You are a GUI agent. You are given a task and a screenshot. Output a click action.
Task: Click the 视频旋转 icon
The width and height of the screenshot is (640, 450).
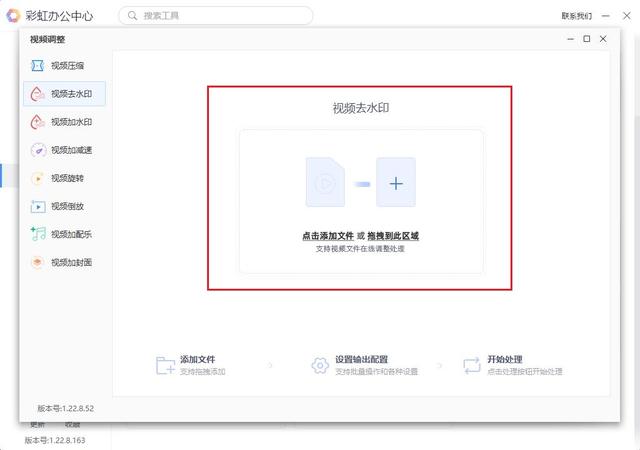(x=37, y=178)
